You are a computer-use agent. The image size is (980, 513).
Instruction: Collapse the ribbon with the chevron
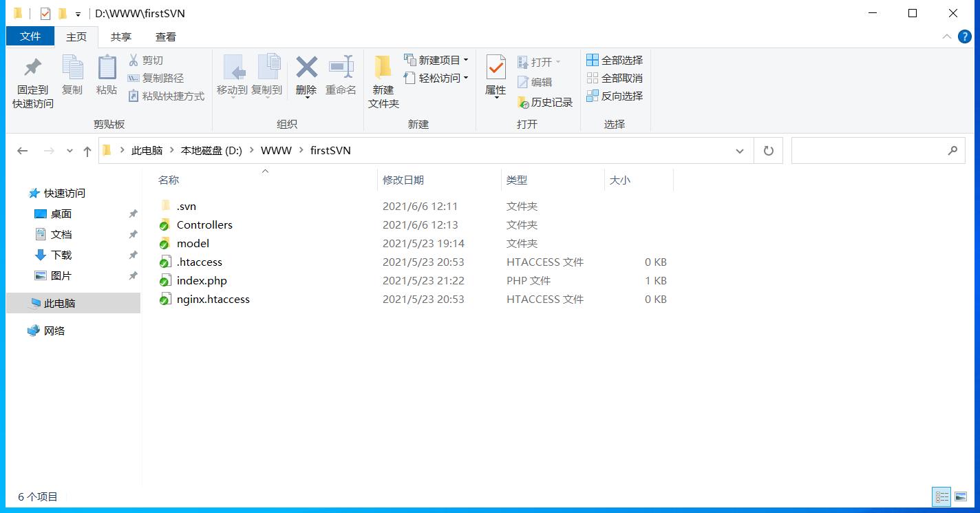[x=947, y=36]
